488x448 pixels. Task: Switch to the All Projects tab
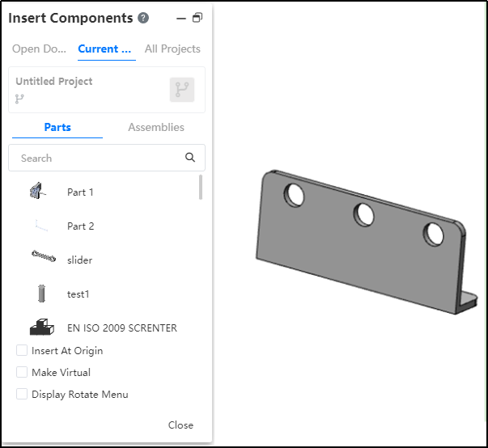coord(172,49)
